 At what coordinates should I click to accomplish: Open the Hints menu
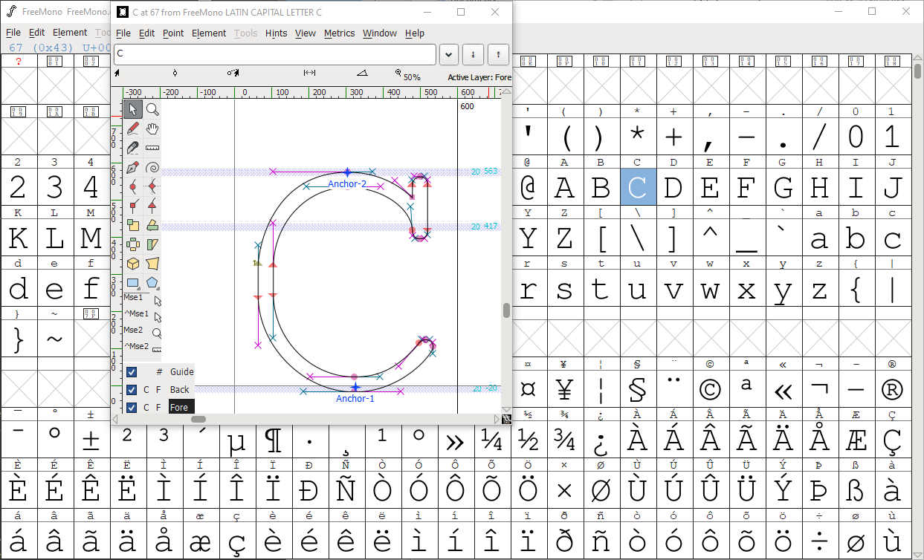click(x=276, y=33)
